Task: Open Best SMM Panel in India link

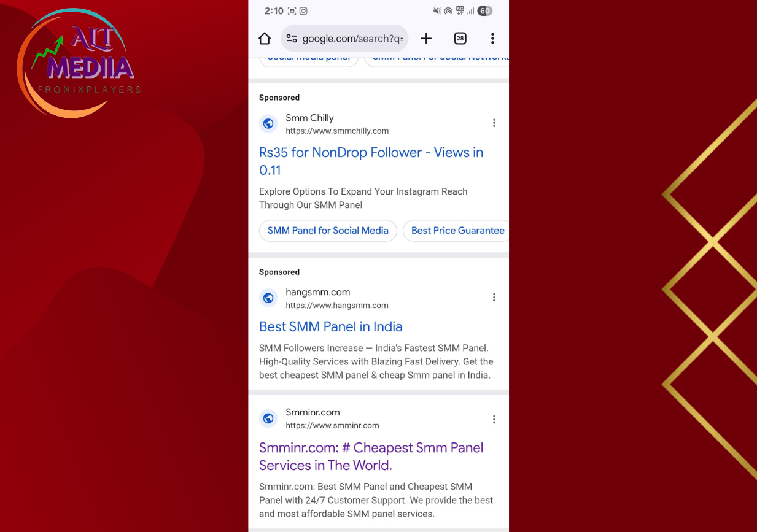Action: point(330,326)
